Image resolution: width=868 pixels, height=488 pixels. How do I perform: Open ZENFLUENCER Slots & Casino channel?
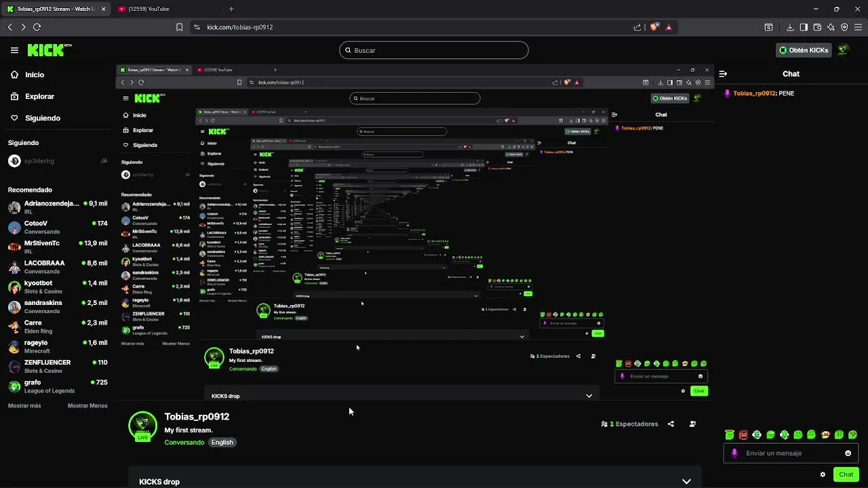tap(58, 366)
